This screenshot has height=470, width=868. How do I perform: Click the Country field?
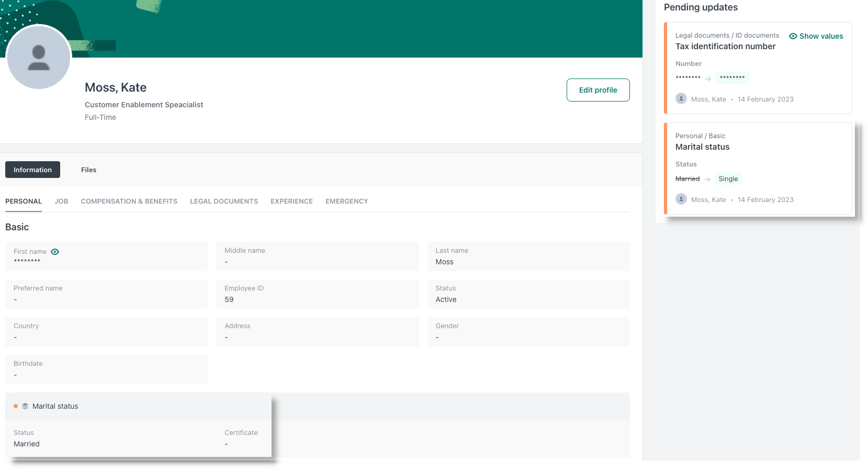106,332
